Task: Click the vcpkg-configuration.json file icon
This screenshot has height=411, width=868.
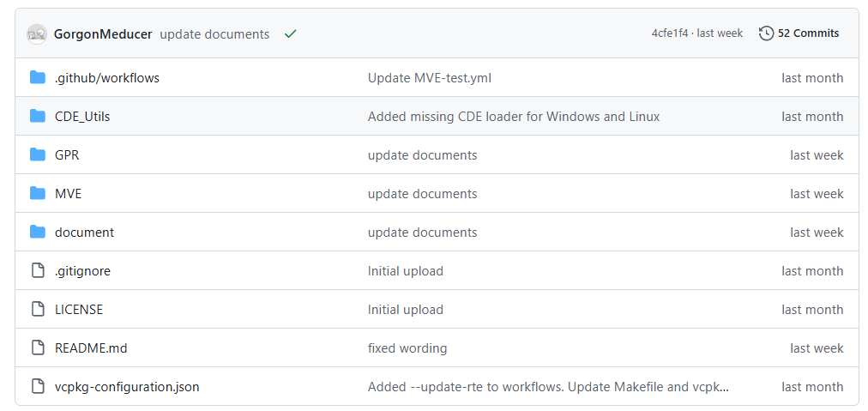Action: (x=37, y=387)
